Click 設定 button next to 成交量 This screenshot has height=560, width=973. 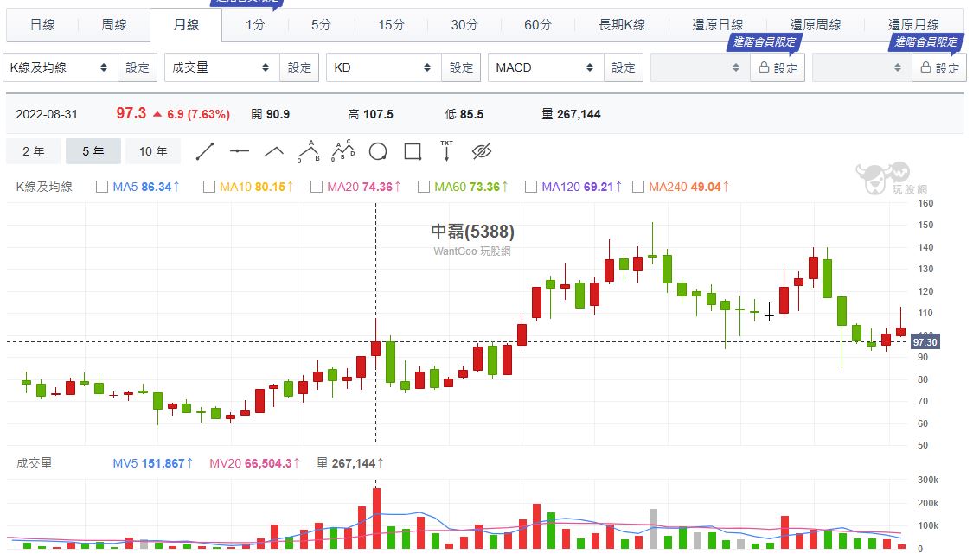299,67
